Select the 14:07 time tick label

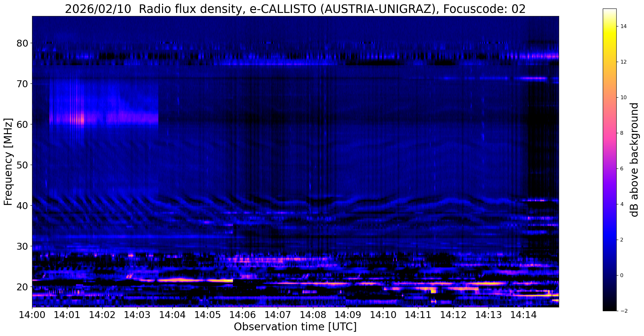coord(278,314)
